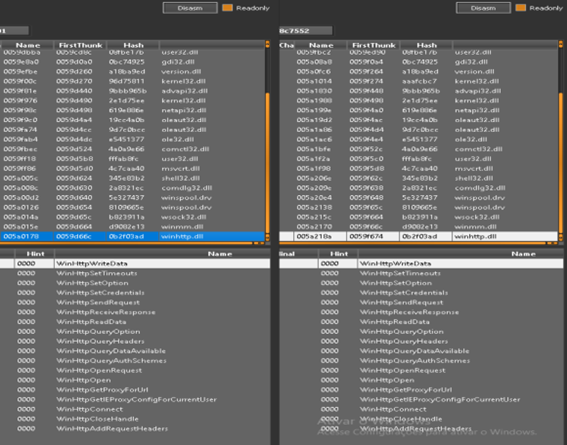567x445 pixels.
Task: Toggle the Readonly checkbox in the left pane
Action: pos(227,8)
